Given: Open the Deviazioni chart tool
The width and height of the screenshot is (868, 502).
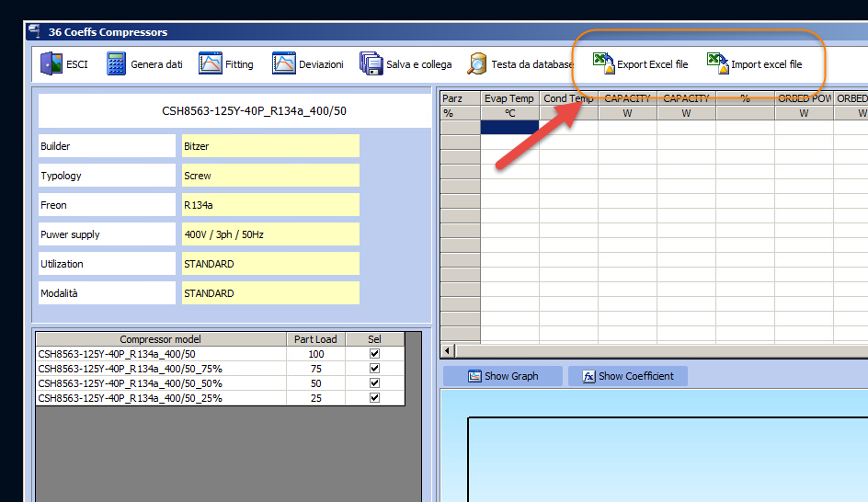Looking at the screenshot, I should 283,64.
